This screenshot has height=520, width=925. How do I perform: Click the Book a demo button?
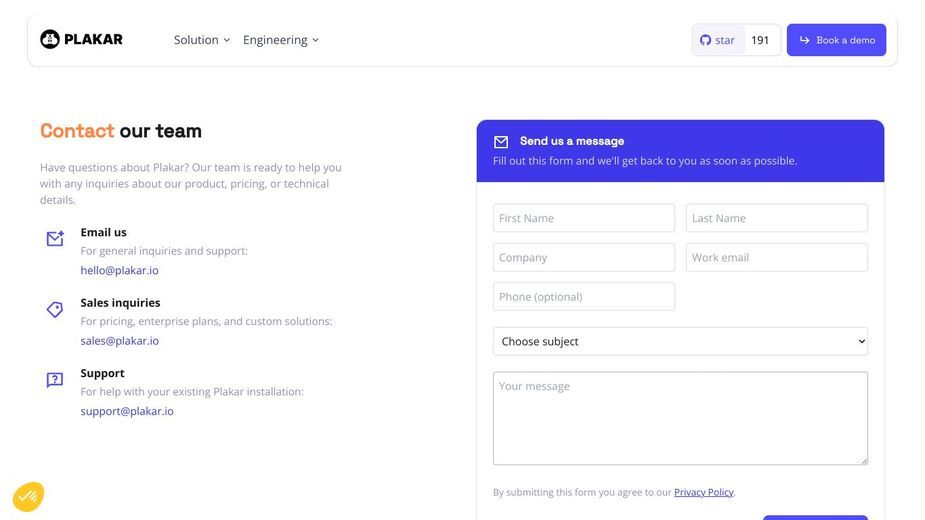pyautogui.click(x=836, y=40)
